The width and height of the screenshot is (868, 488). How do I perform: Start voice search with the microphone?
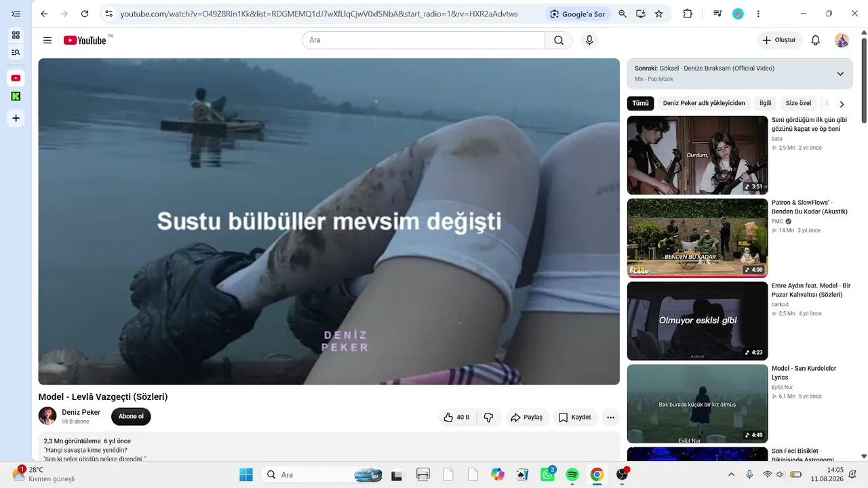(x=589, y=40)
